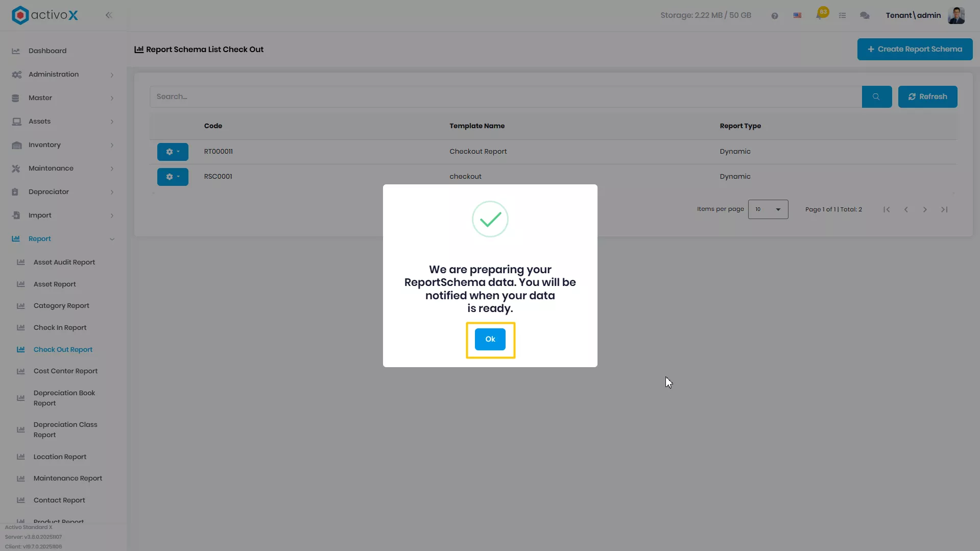
Task: Click the Administration gears icon
Action: (16, 75)
